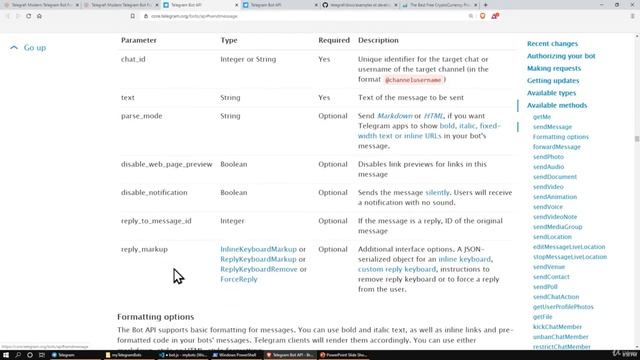Open Brave Shields lion icon
The height and width of the screenshot is (360, 640).
pos(482,16)
